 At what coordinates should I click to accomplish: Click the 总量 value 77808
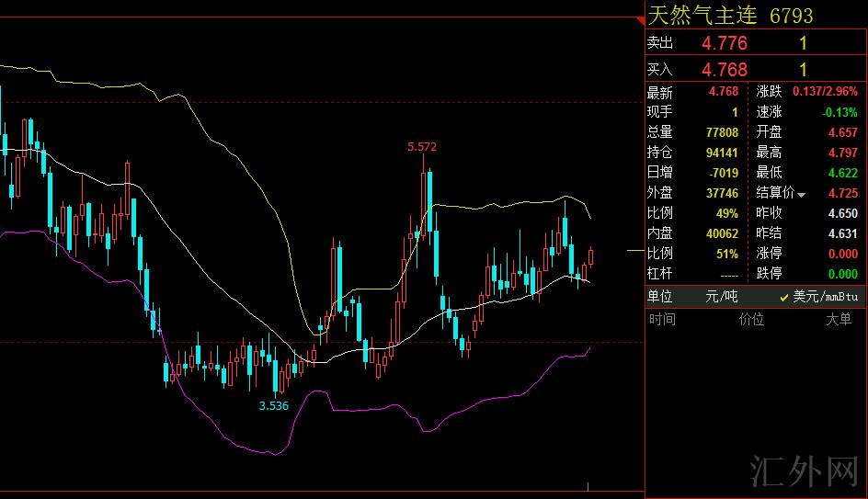tap(722, 132)
